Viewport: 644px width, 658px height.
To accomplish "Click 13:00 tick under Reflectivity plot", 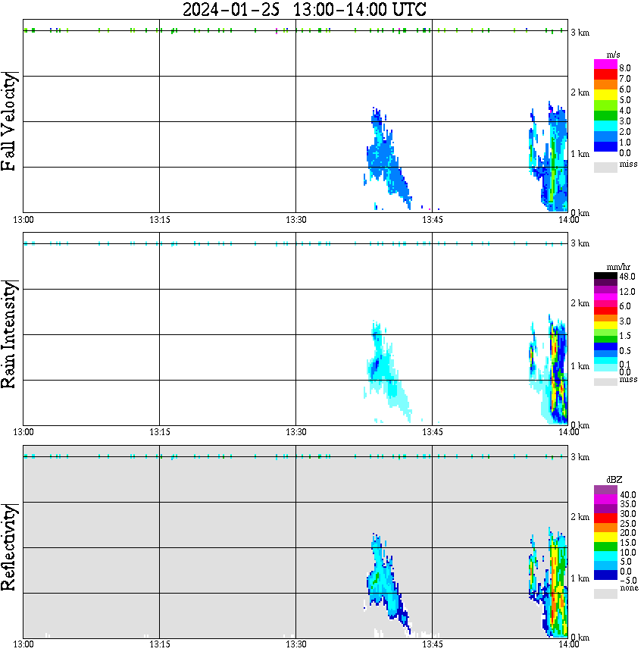I will 23,644.
